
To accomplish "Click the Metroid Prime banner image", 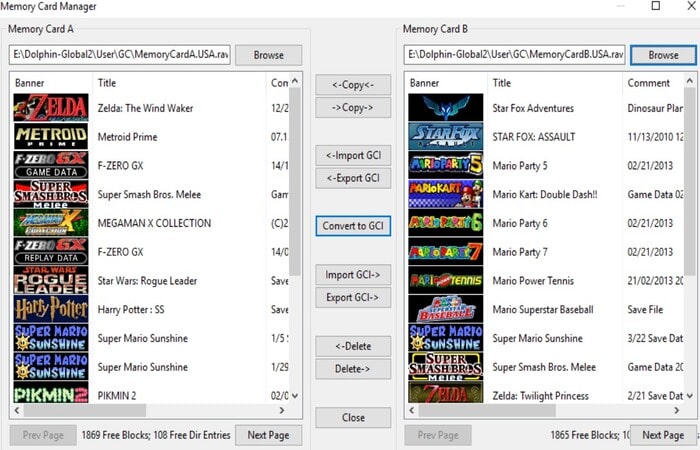I will (x=51, y=137).
